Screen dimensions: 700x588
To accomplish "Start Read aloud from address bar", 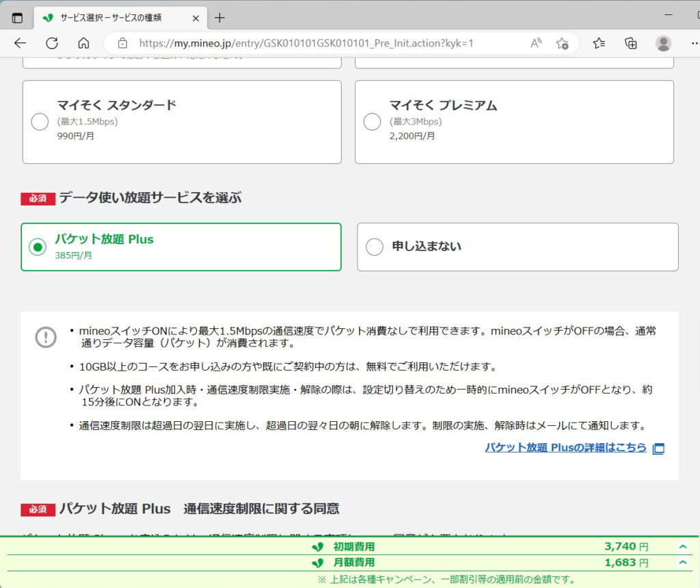I will coord(536,43).
